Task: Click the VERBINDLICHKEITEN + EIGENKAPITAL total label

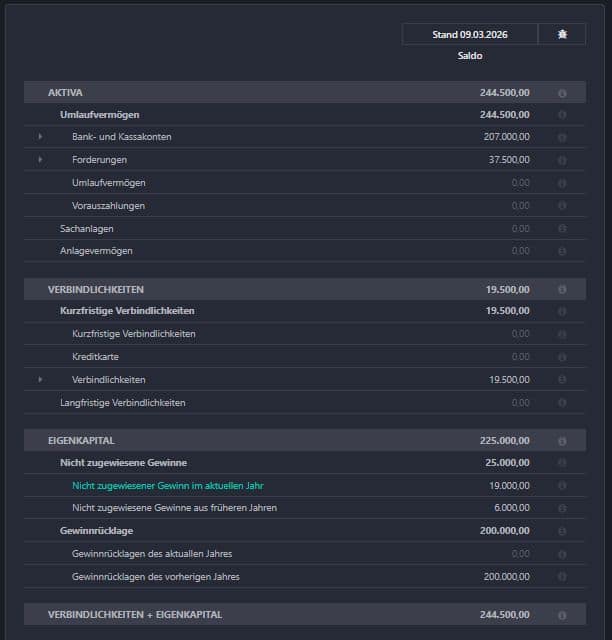Action: [135, 614]
